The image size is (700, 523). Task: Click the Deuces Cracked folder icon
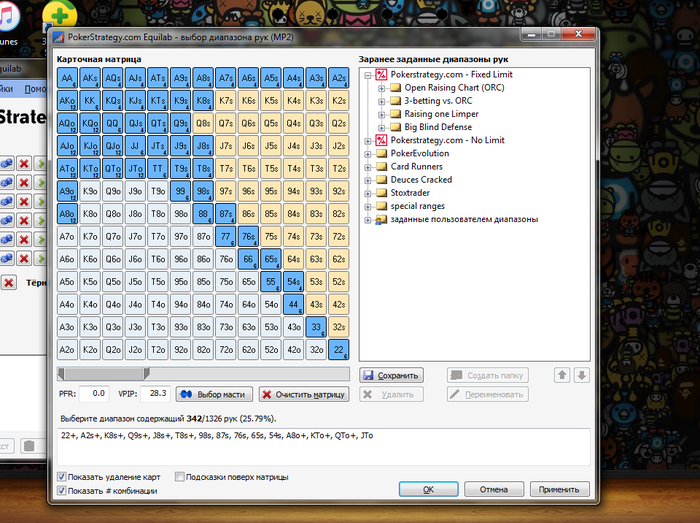coord(381,180)
